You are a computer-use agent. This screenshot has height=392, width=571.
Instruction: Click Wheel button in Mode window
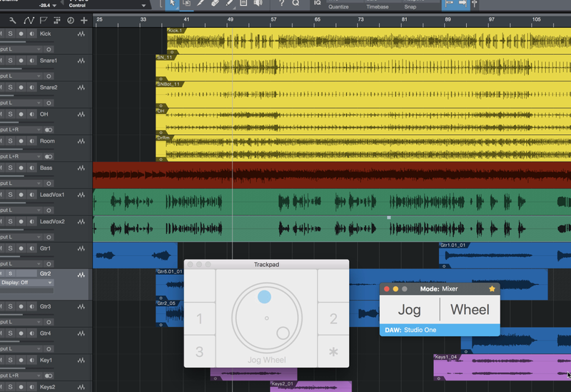pyautogui.click(x=470, y=310)
